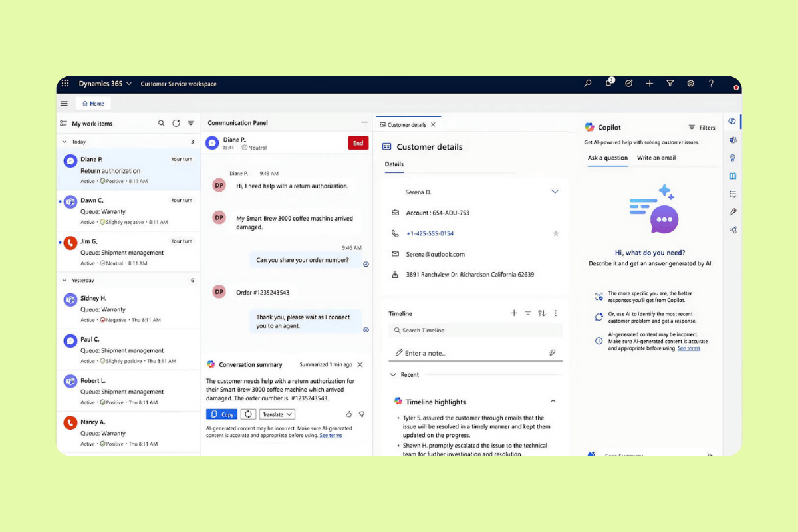Viewport: 798px width, 532px height.
Task: Give thumbs down to conversation summary
Action: pyautogui.click(x=362, y=414)
